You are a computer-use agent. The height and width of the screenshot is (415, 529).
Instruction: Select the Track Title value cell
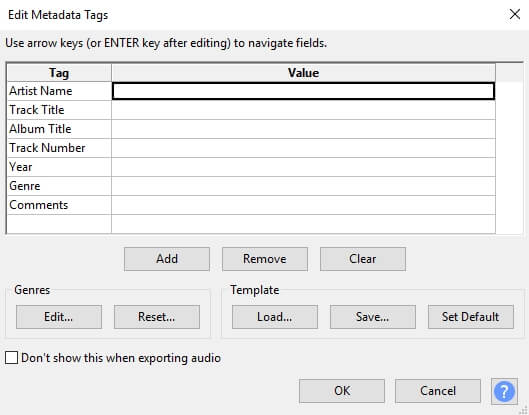coord(303,110)
